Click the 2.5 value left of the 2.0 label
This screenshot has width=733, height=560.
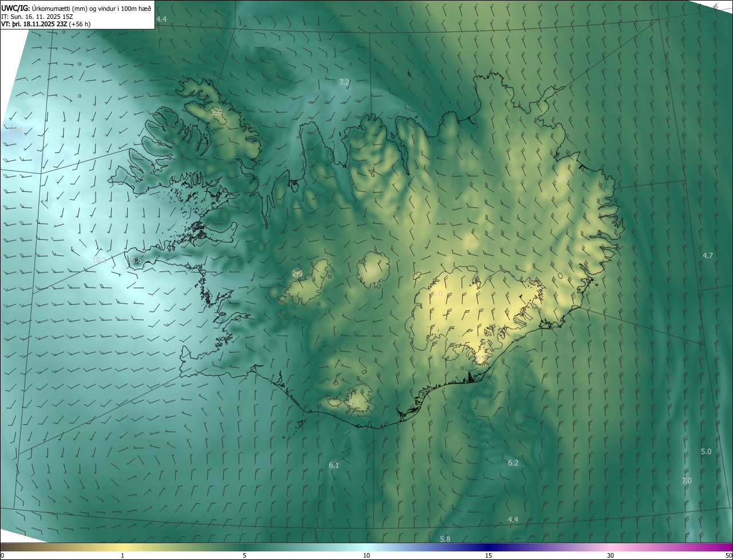[297, 273]
